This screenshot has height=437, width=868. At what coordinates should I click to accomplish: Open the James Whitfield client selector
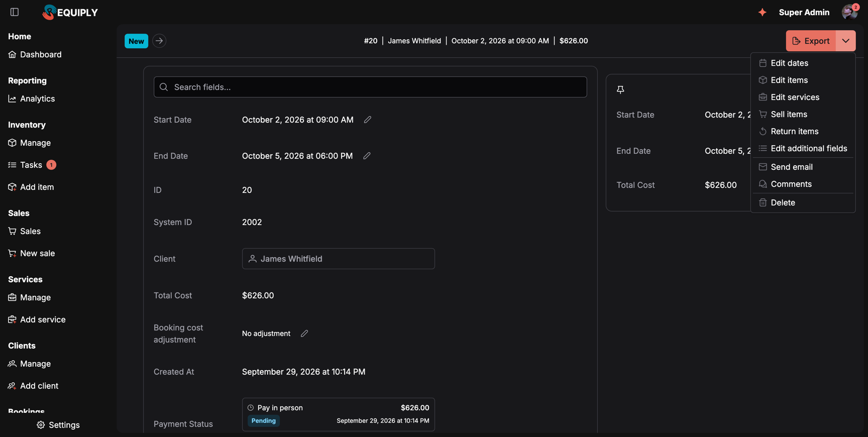coord(339,259)
